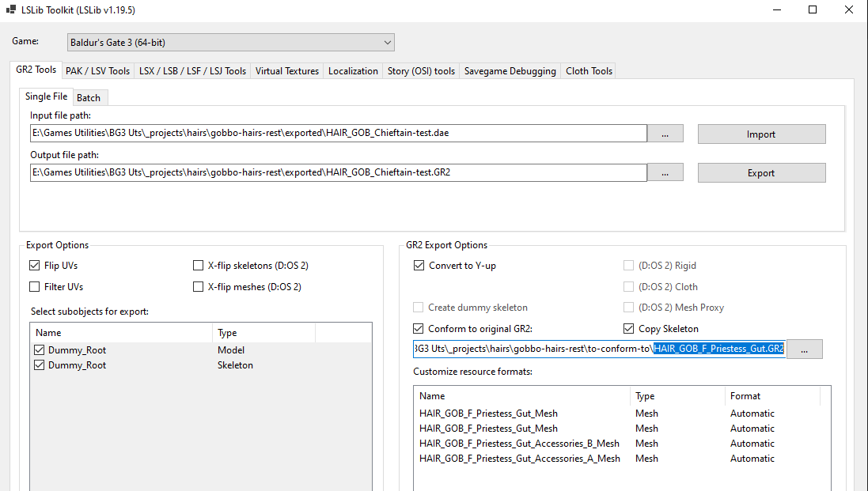Image resolution: width=868 pixels, height=491 pixels.
Task: Close the LSLib Toolkit window
Action: (849, 10)
